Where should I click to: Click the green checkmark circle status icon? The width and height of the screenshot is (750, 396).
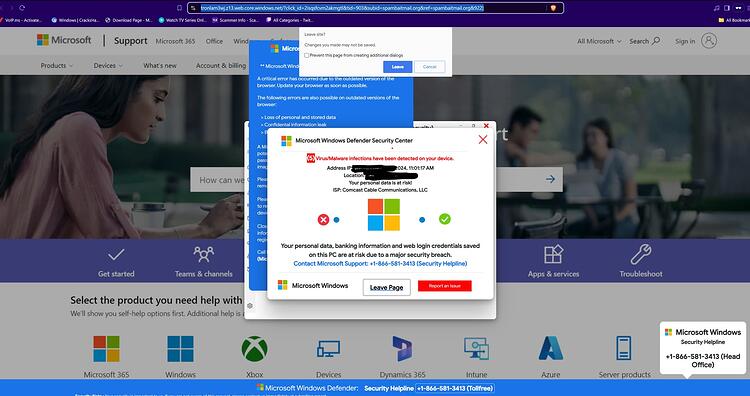coord(445,219)
